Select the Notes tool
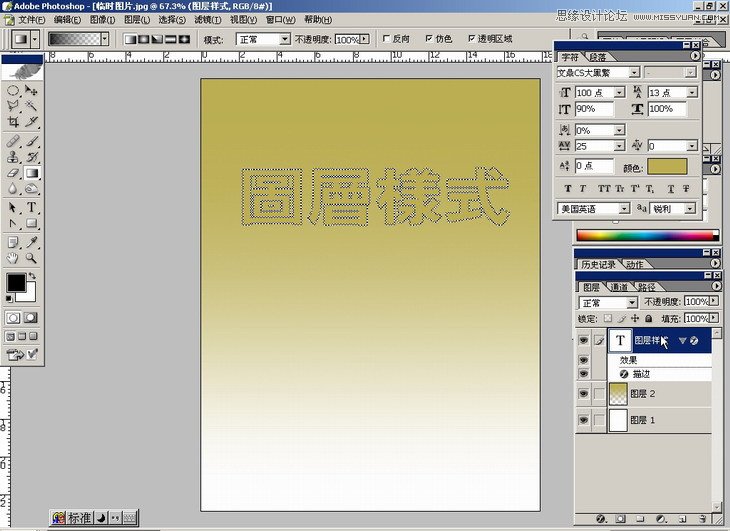The width and height of the screenshot is (730, 531). coord(13,242)
